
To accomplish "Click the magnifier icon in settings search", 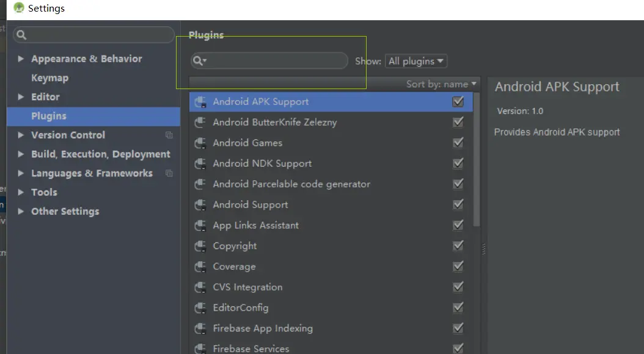I will [21, 35].
